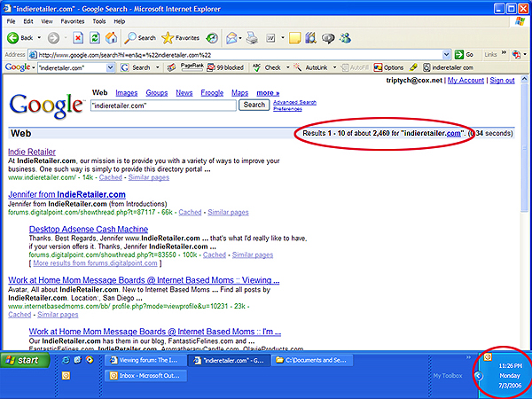The image size is (532, 399).
Task: Open the 'Indie Retailer' search result link
Action: point(32,152)
